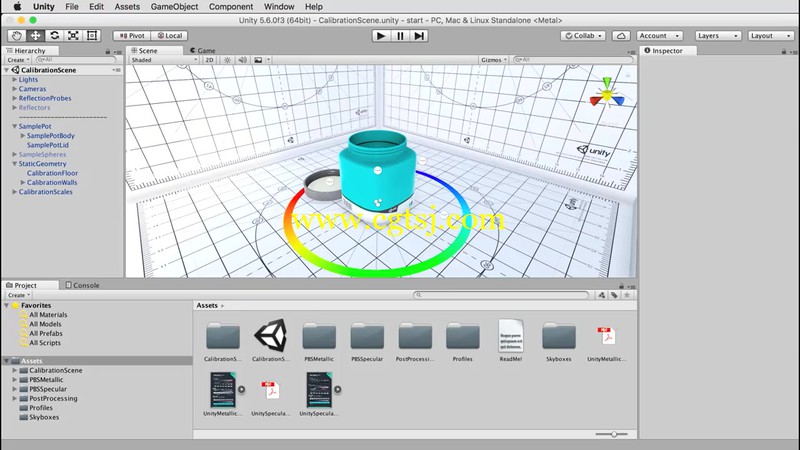Lock the Inspector panel

(784, 51)
